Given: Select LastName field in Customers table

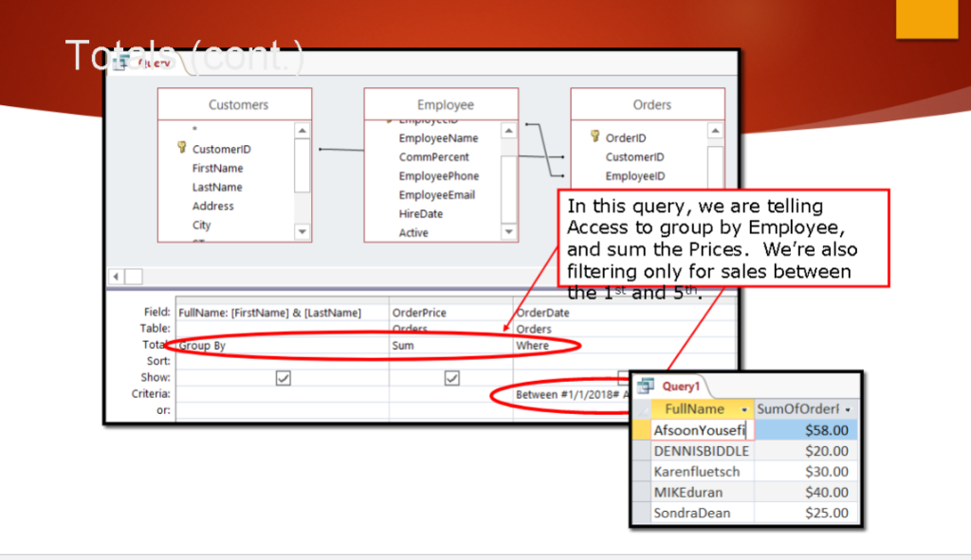Looking at the screenshot, I should point(217,187).
